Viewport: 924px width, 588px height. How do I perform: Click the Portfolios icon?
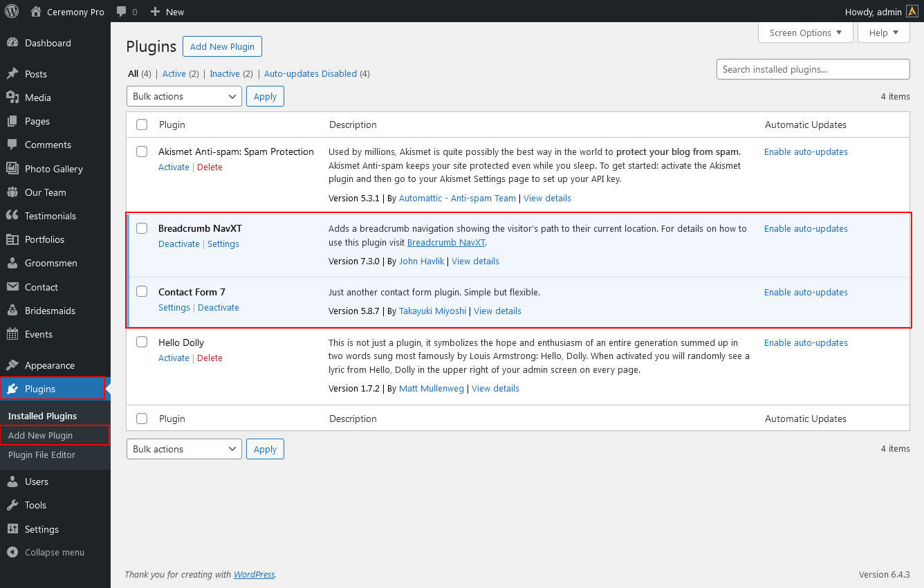(12, 239)
